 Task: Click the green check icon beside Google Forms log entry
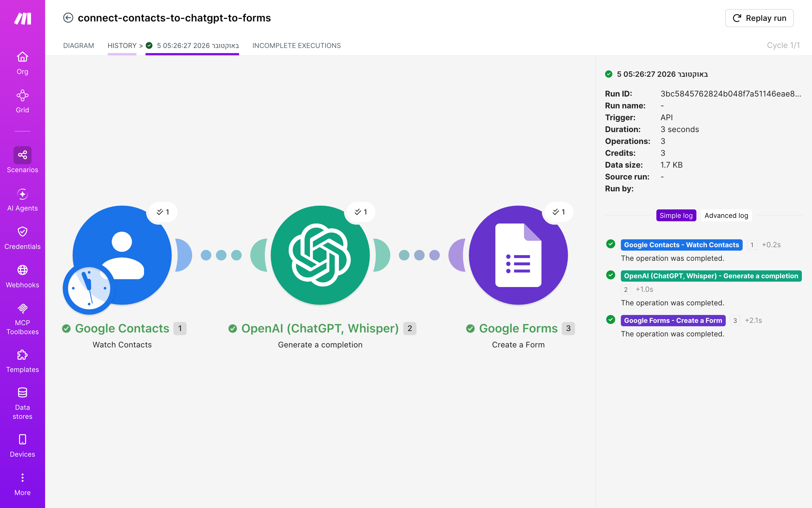(x=611, y=319)
